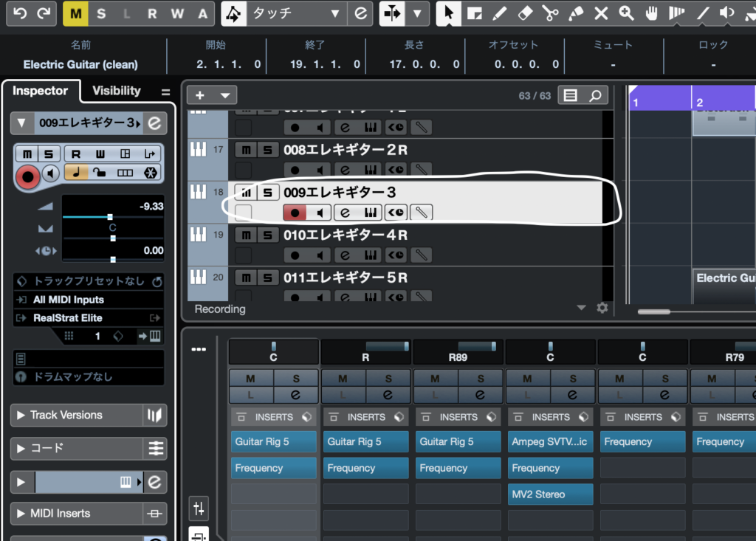This screenshot has width=756, height=541.
Task: Select the Mute X tool
Action: tap(601, 13)
